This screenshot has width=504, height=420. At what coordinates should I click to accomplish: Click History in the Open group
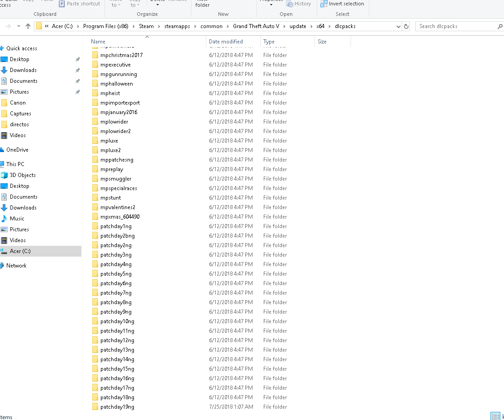(299, 4)
